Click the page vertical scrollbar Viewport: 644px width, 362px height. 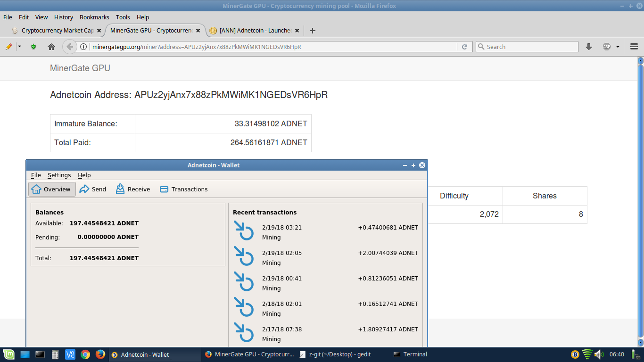[640, 201]
